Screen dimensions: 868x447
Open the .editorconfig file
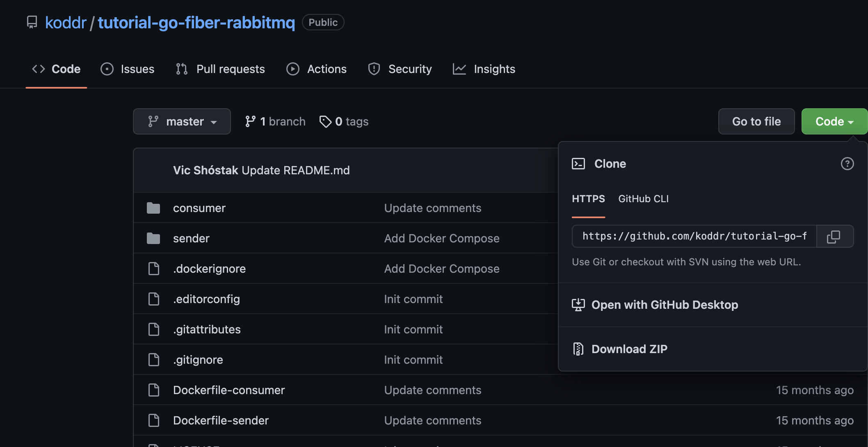point(206,299)
